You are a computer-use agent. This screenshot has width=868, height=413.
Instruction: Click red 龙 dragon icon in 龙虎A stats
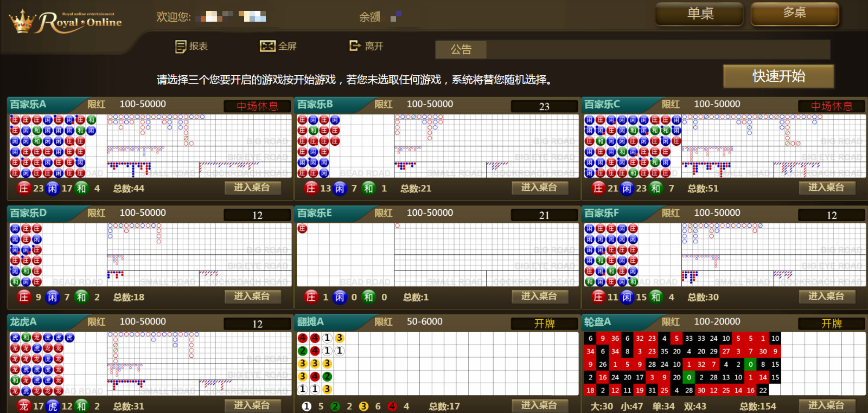coord(23,406)
